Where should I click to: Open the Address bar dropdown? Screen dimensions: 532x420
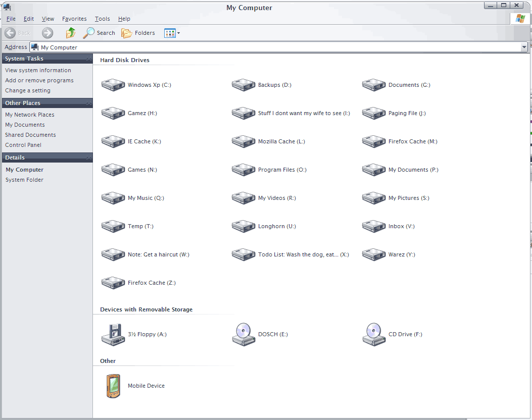pyautogui.click(x=524, y=47)
